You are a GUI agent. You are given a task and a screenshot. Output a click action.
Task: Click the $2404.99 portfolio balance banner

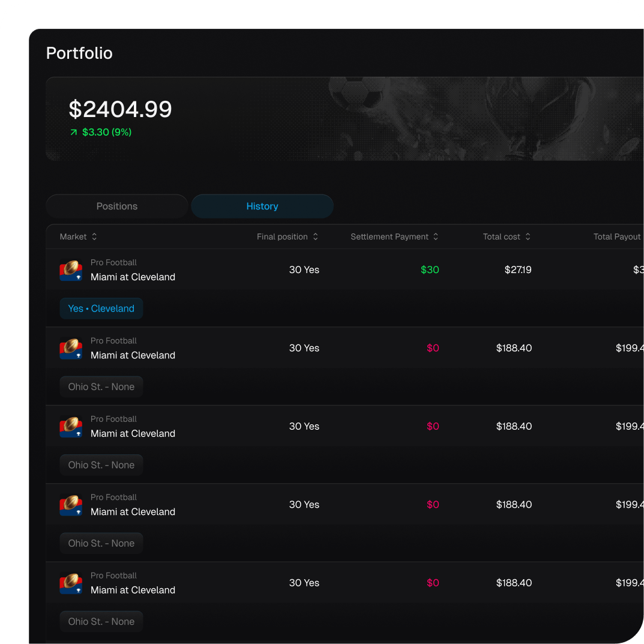point(121,109)
